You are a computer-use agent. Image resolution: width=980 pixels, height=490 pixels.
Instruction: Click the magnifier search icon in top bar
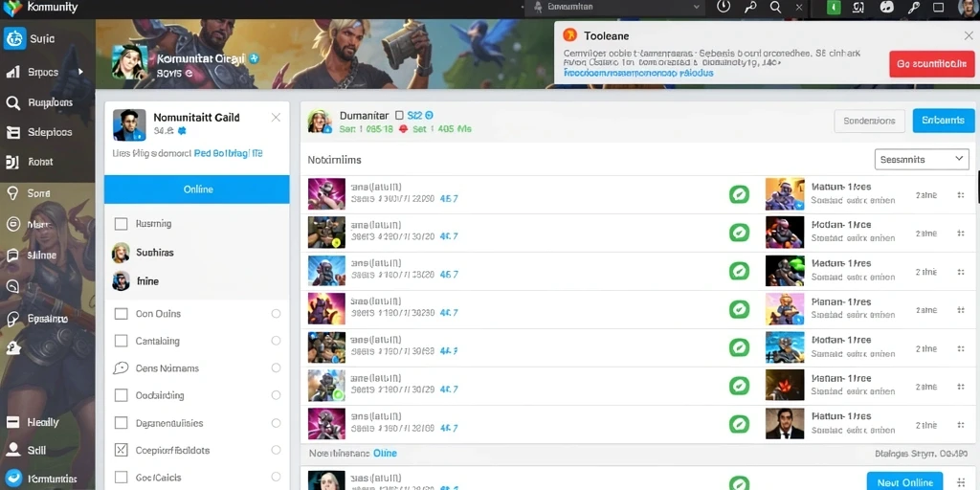(775, 8)
